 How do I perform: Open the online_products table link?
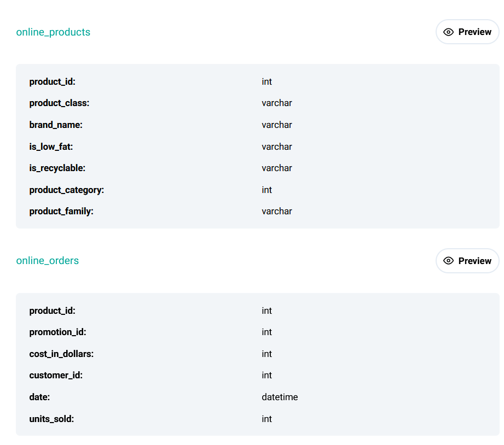coord(53,32)
